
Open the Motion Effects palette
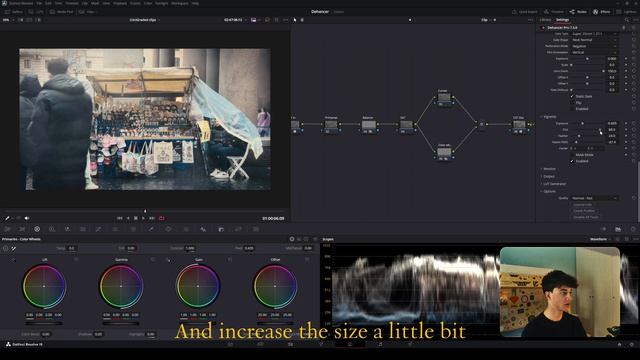pyautogui.click(x=83, y=229)
